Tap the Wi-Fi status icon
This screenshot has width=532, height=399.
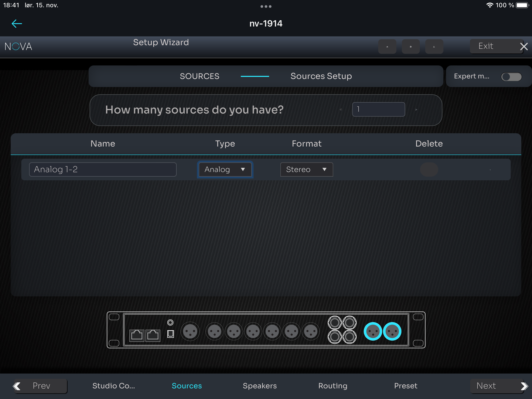(x=490, y=5)
